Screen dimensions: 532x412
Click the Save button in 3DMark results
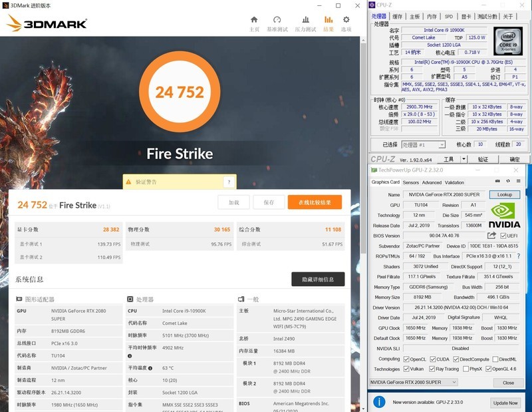(x=269, y=202)
